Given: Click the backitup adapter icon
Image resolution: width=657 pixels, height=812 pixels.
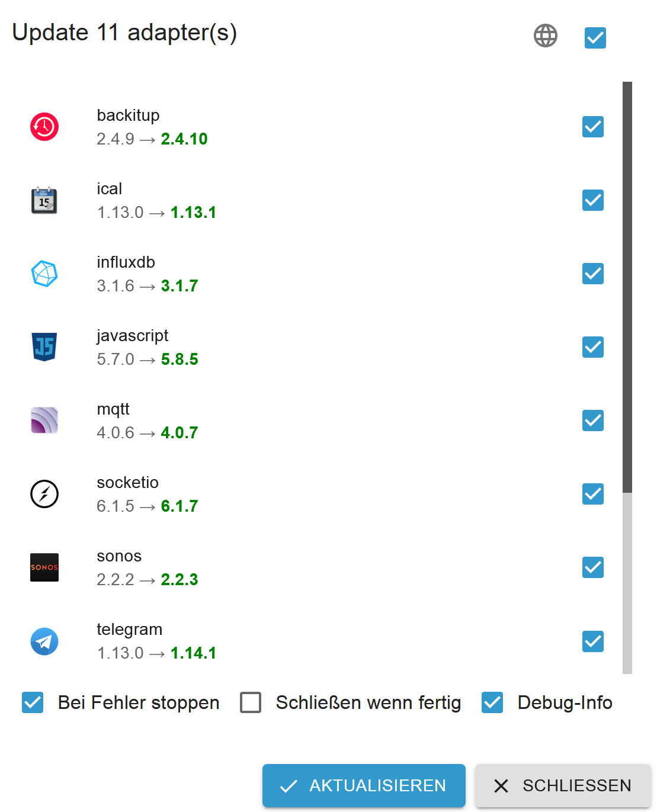Looking at the screenshot, I should [44, 126].
